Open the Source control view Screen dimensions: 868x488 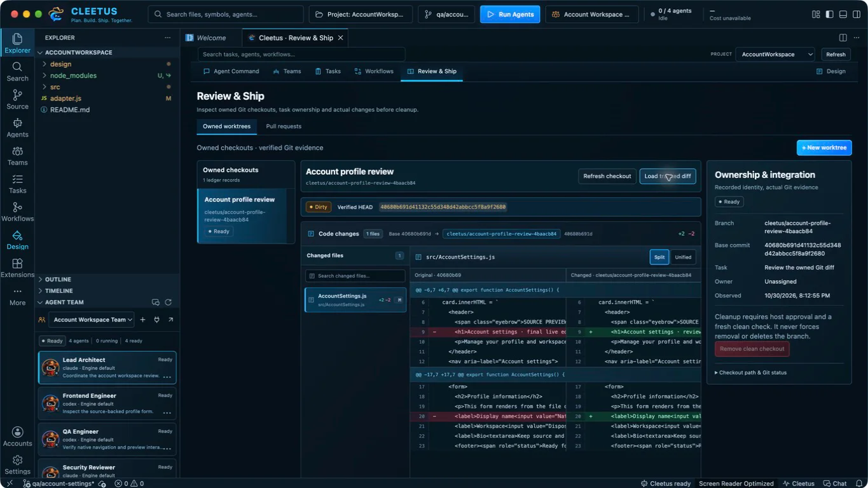[x=17, y=99]
